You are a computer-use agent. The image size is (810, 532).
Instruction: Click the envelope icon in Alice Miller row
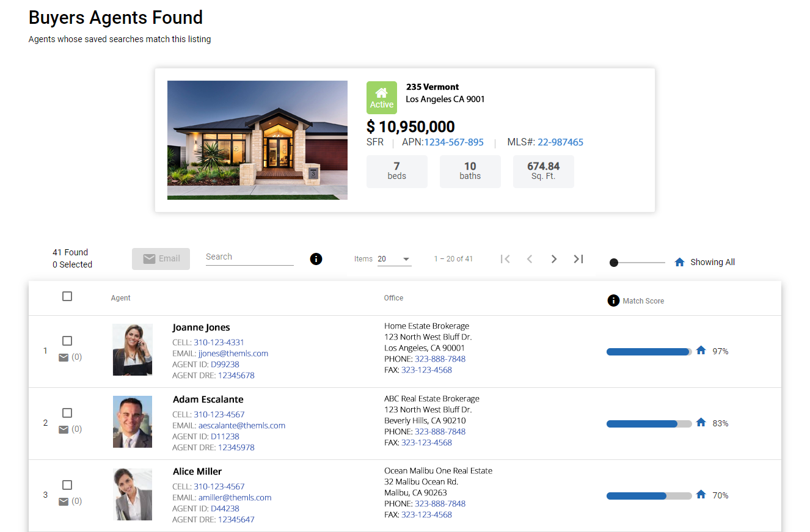[x=64, y=501]
